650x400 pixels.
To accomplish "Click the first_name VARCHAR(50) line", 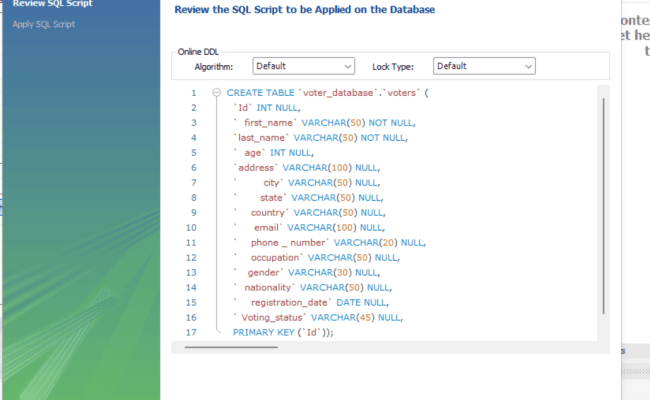I will click(324, 123).
